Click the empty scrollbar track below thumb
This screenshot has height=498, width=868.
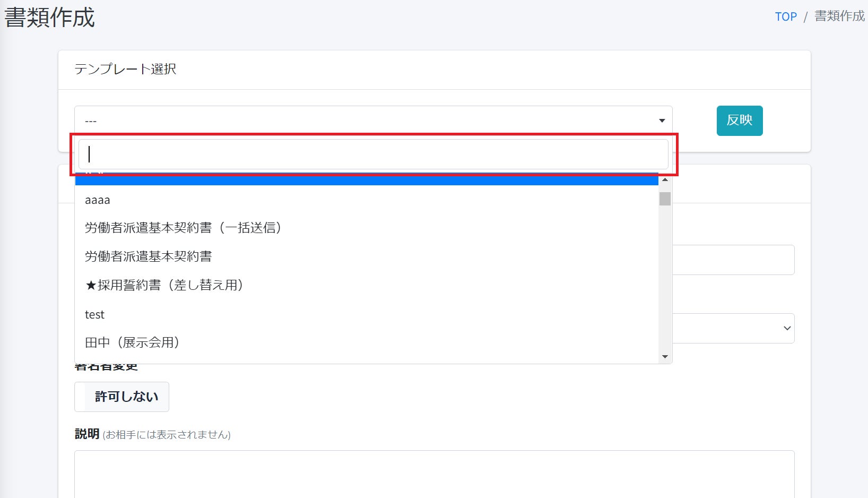[x=665, y=281]
